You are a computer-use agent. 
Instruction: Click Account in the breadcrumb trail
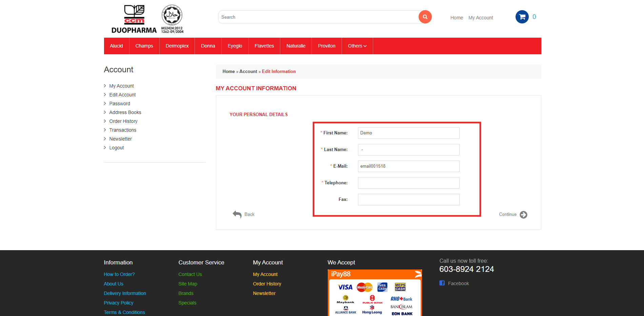248,71
